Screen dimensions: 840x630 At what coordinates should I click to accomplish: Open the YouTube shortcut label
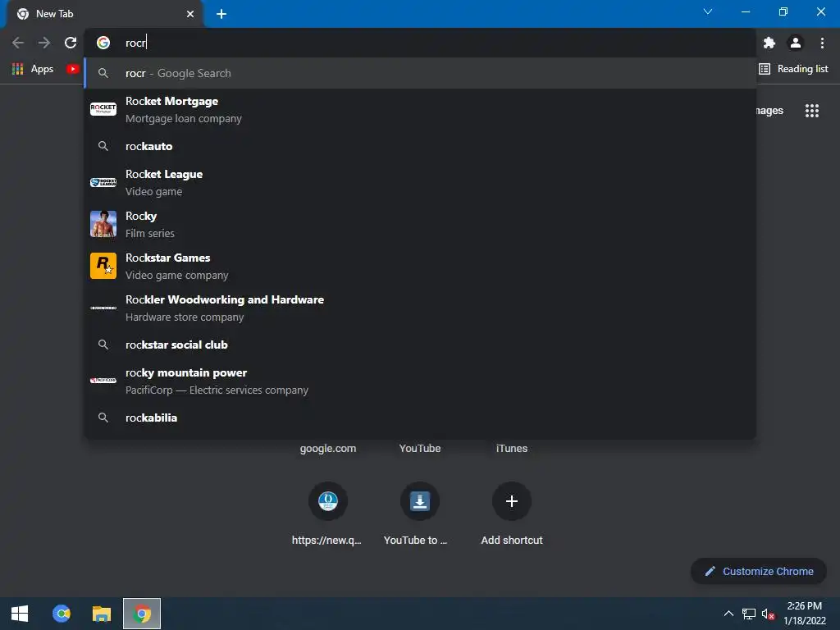(420, 449)
